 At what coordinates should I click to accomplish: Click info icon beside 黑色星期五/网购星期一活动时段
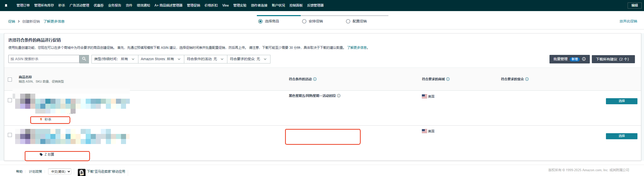[339, 96]
